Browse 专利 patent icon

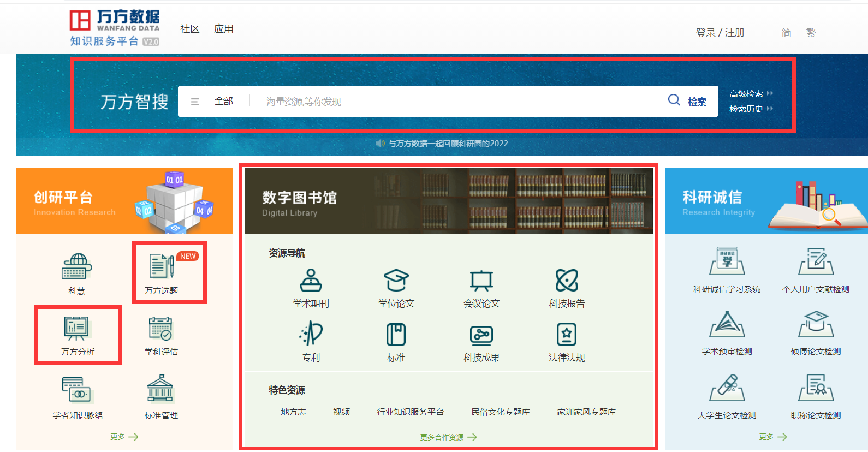[311, 333]
